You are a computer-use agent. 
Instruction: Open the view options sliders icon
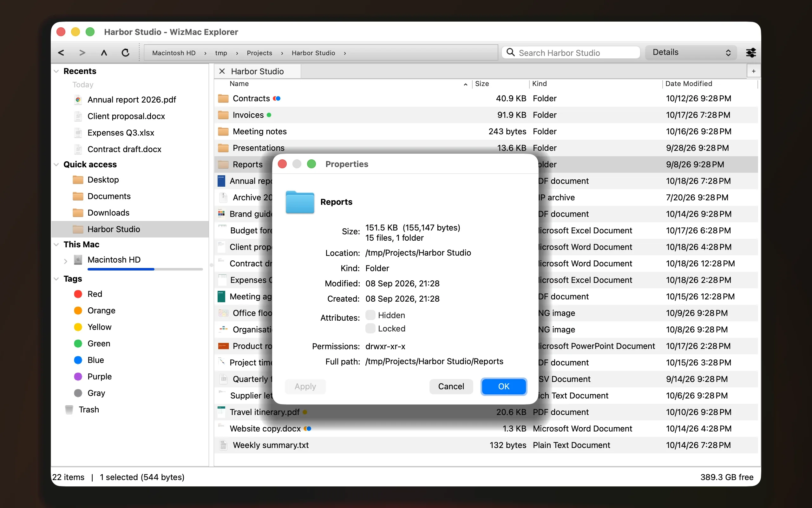click(750, 53)
